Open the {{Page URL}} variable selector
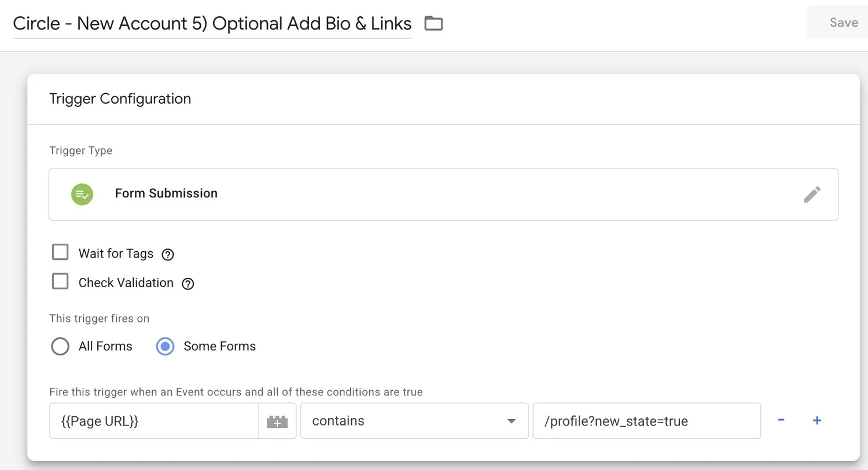Viewport: 868px width, 470px height. pos(154,421)
